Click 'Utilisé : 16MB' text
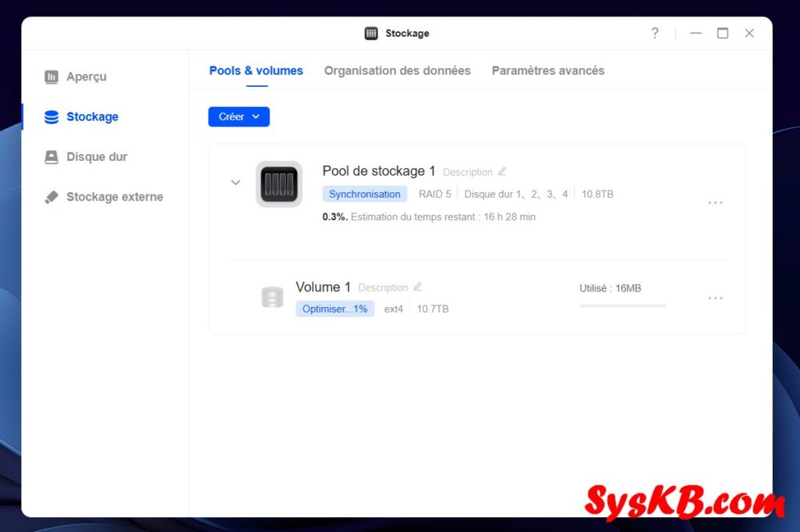This screenshot has width=800, height=532. pos(610,288)
